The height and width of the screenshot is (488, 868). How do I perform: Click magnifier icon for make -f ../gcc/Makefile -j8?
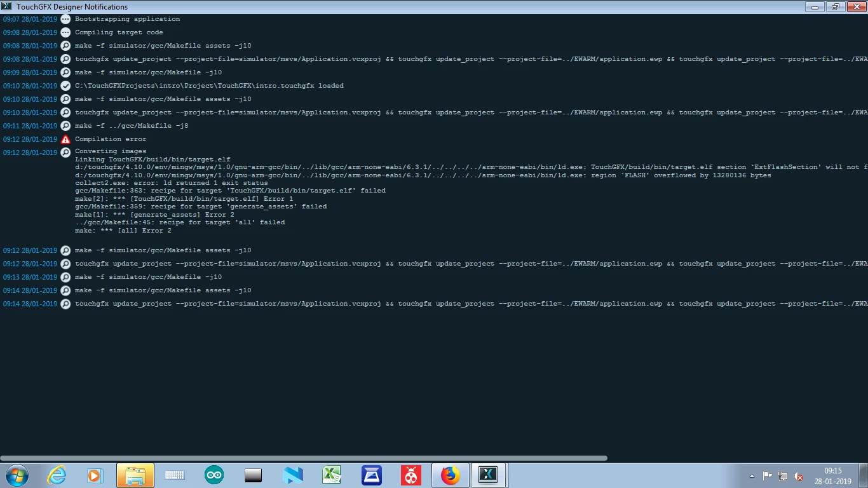click(65, 126)
